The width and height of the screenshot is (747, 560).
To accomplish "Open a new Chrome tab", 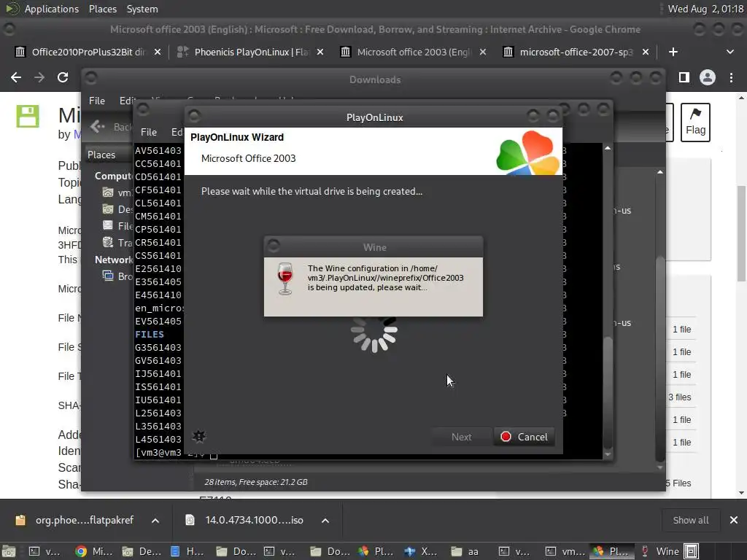I will [673, 52].
